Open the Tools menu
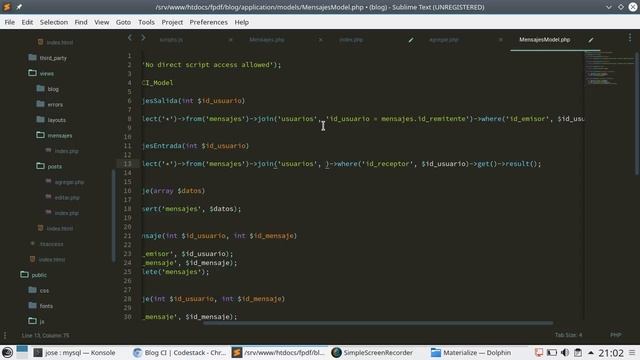The height and width of the screenshot is (360, 640). [x=146, y=22]
